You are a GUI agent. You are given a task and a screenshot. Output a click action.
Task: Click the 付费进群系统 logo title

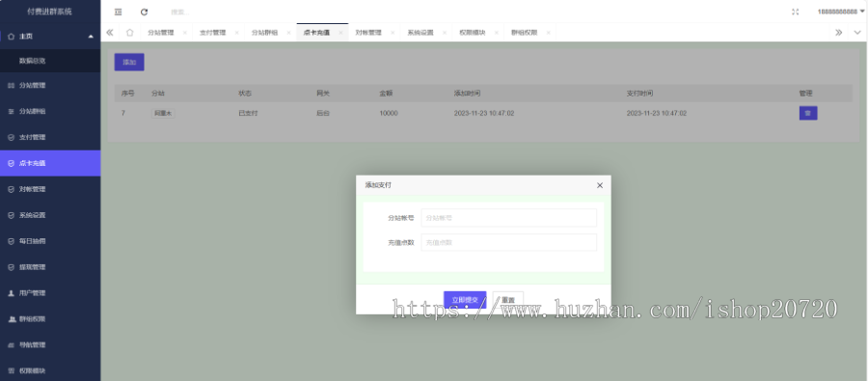[x=50, y=12]
